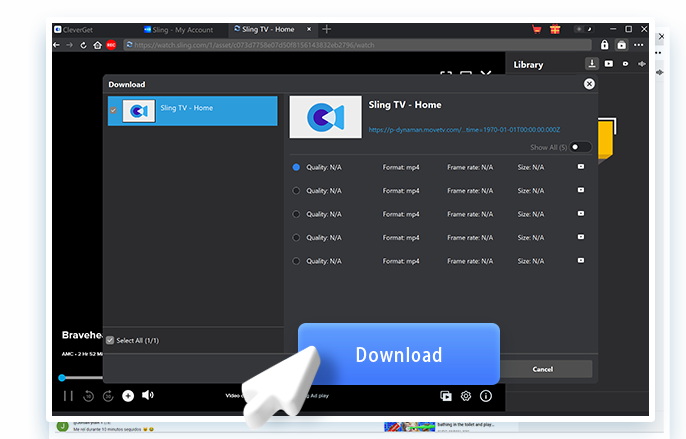This screenshot has width=686, height=439.
Task: Click the white plus circle icon
Action: click(128, 396)
